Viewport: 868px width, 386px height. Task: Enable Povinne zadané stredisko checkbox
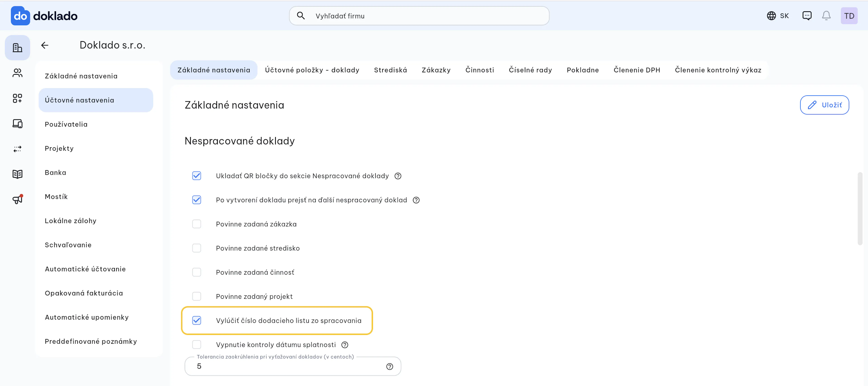pos(196,248)
